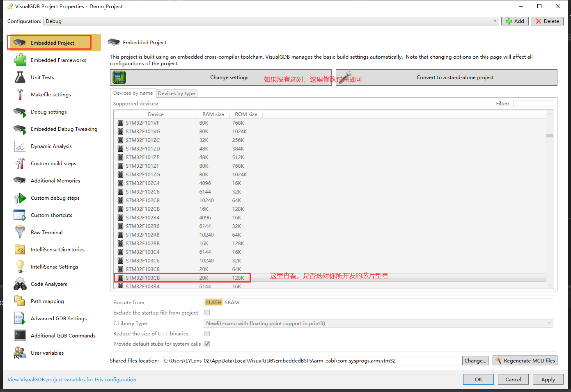This screenshot has height=392, width=571.
Task: Click the Additional Memories chip icon
Action: (20, 180)
